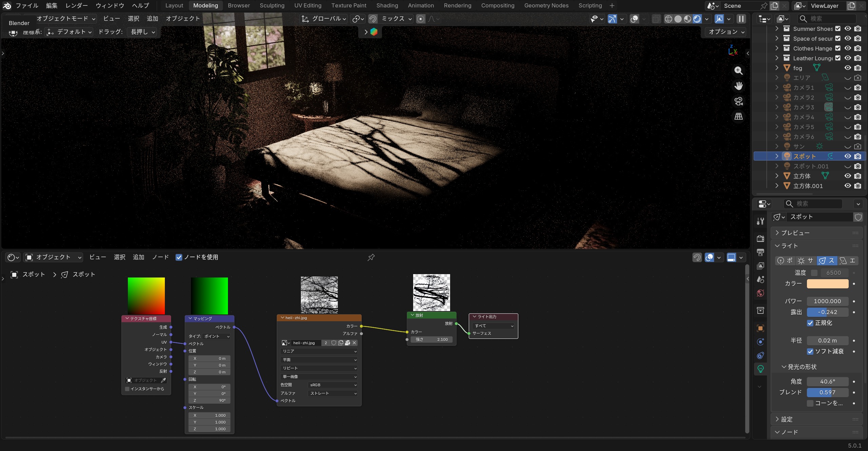Open the Render properties tab icon

[760, 239]
